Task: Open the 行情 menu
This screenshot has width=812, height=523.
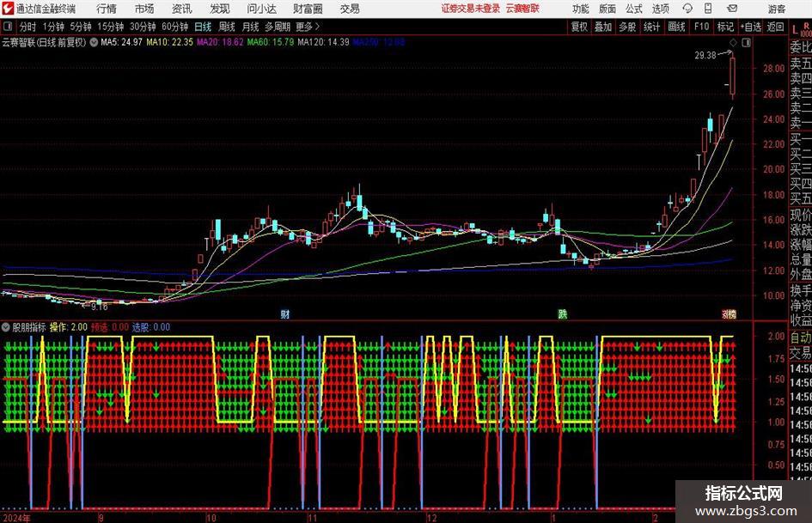Action: (107, 9)
